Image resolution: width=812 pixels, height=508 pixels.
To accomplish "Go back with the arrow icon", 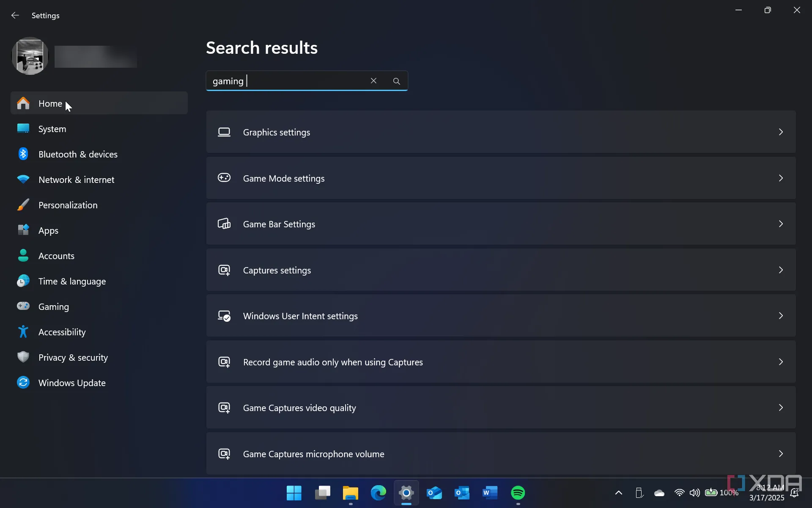I will (15, 16).
